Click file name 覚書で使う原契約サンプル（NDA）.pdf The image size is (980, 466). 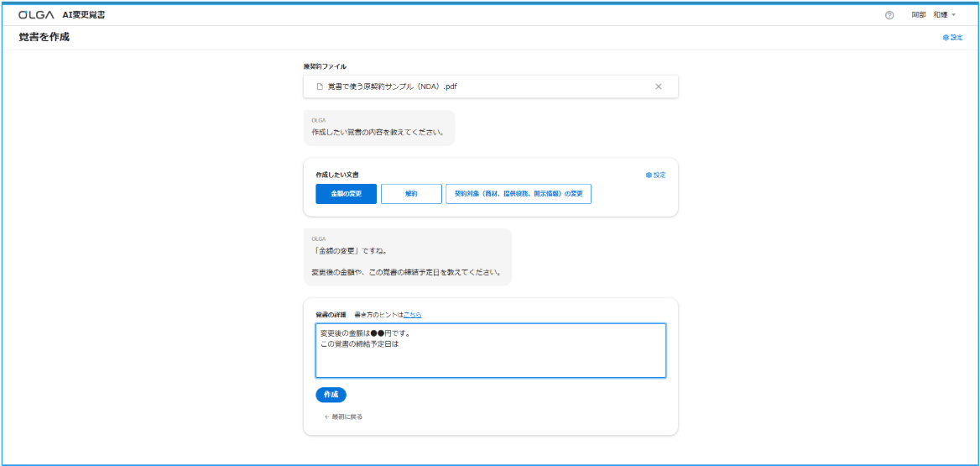[x=393, y=86]
